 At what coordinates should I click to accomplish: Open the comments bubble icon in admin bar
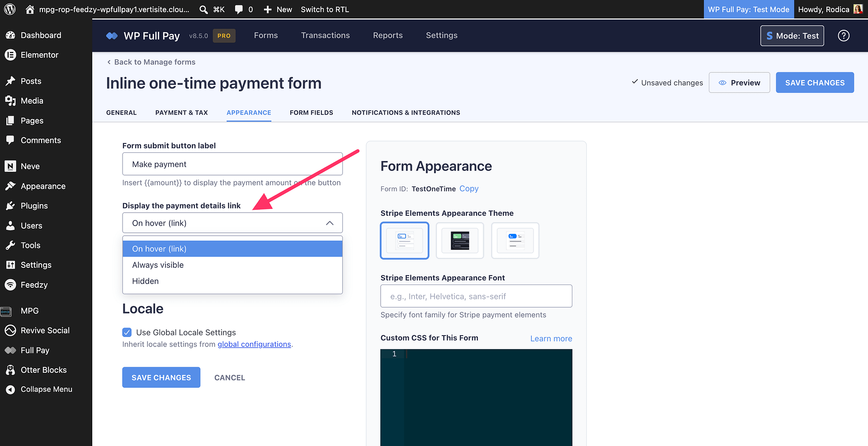239,9
